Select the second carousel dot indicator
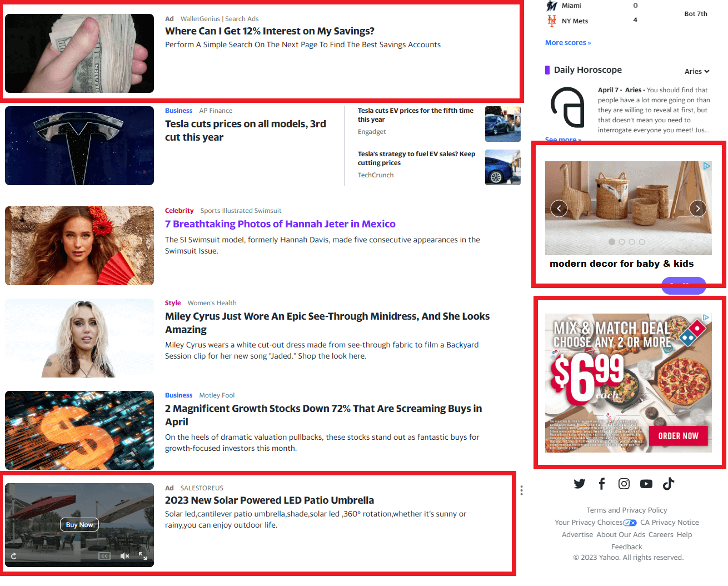This screenshot has height=586, width=728. [x=622, y=242]
